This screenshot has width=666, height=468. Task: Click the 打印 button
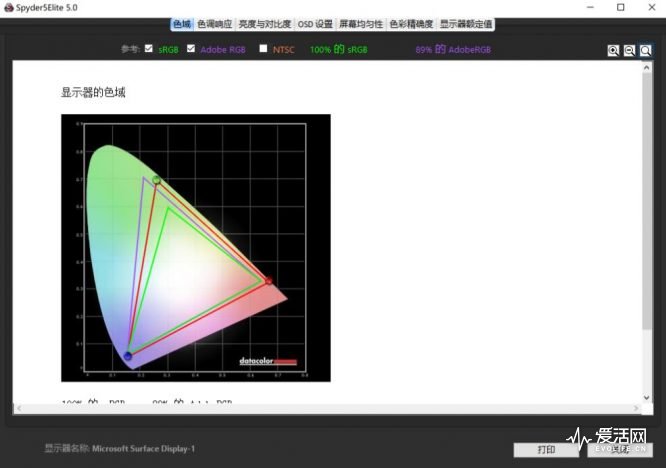click(x=546, y=450)
